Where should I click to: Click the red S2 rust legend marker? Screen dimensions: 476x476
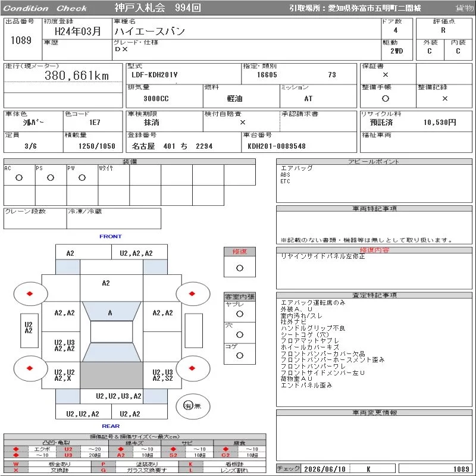tap(173, 455)
